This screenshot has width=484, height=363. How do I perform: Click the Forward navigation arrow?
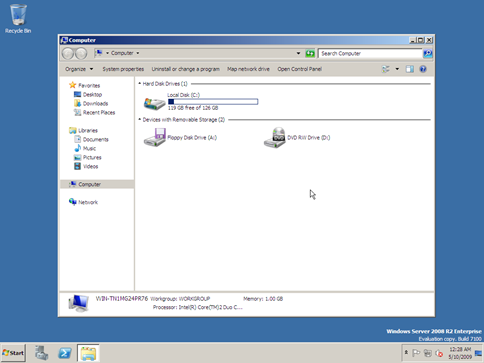pos(81,53)
